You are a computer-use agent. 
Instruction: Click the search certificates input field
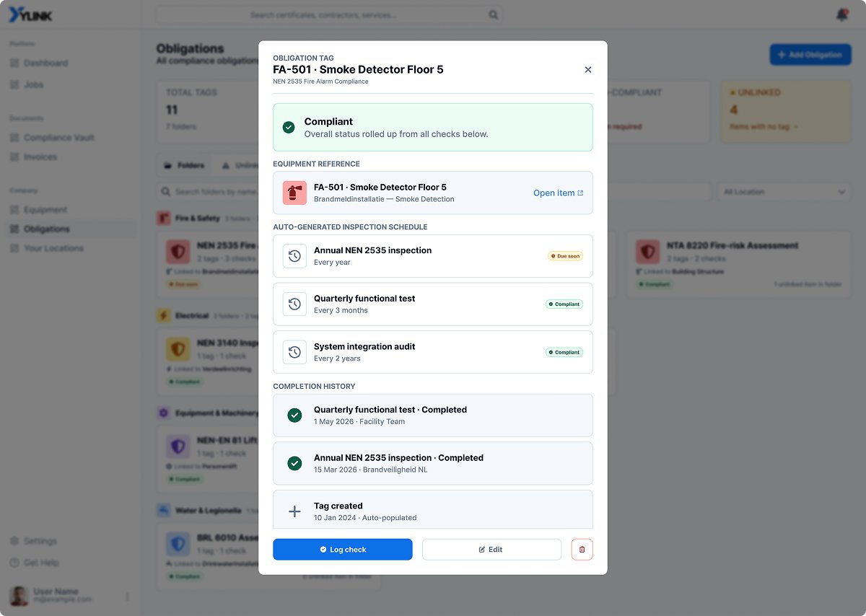click(x=329, y=14)
